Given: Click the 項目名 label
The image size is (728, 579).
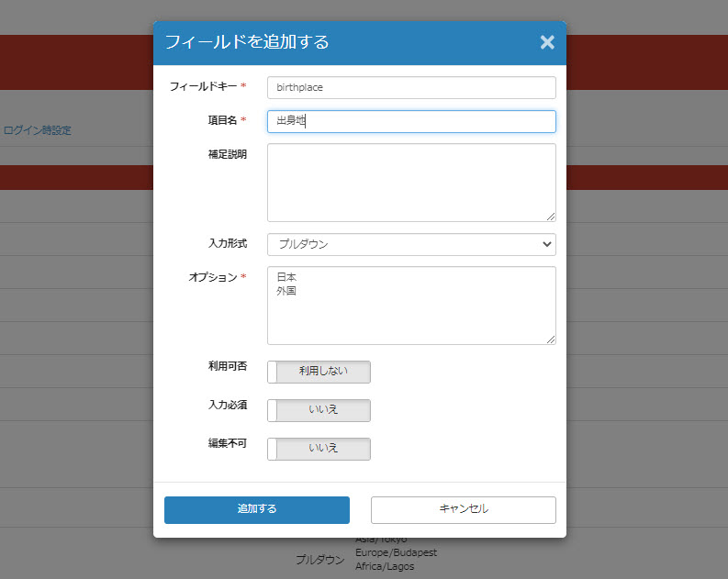Looking at the screenshot, I should (222, 120).
